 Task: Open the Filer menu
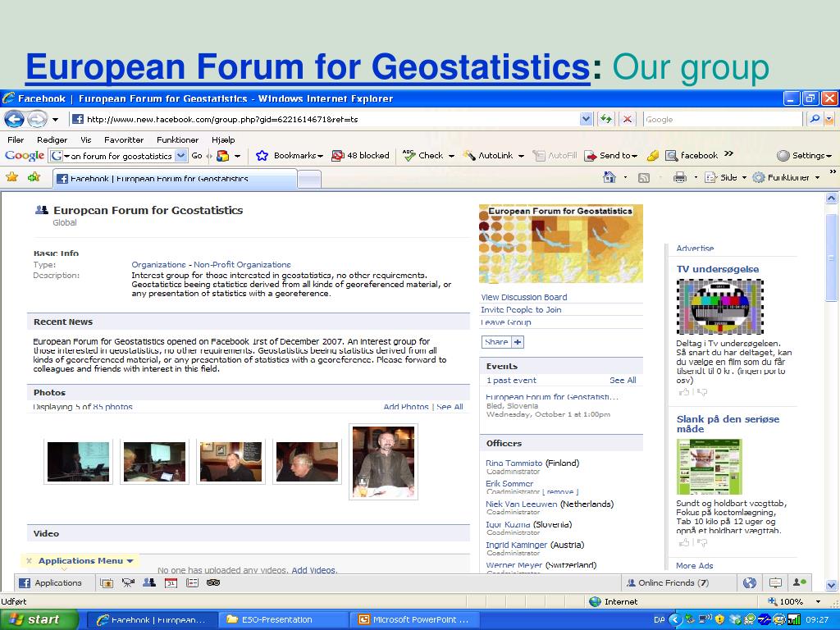coord(16,139)
